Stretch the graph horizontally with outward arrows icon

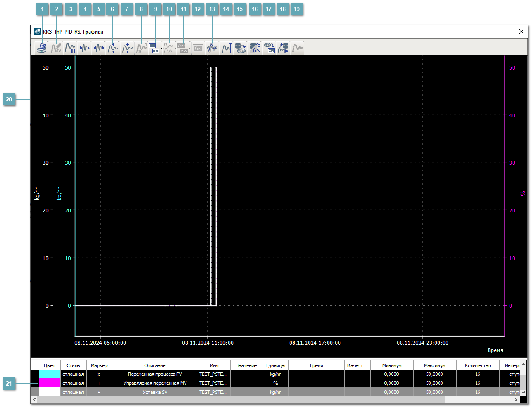point(99,48)
